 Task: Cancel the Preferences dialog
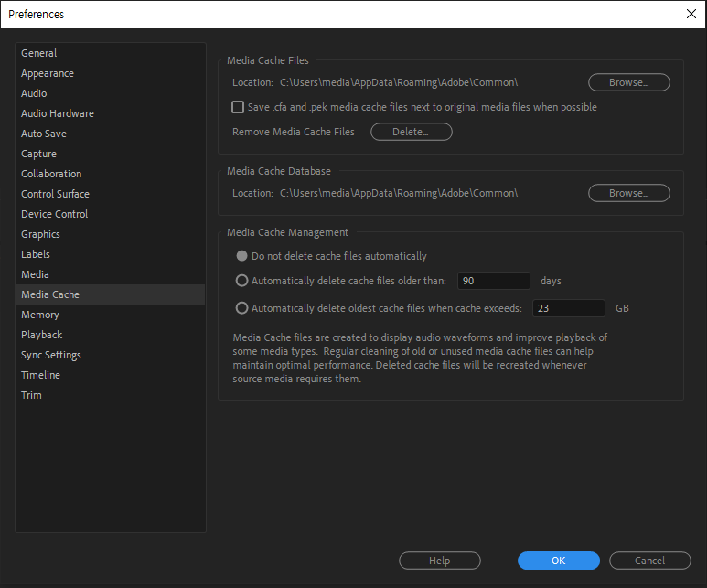pyautogui.click(x=649, y=561)
